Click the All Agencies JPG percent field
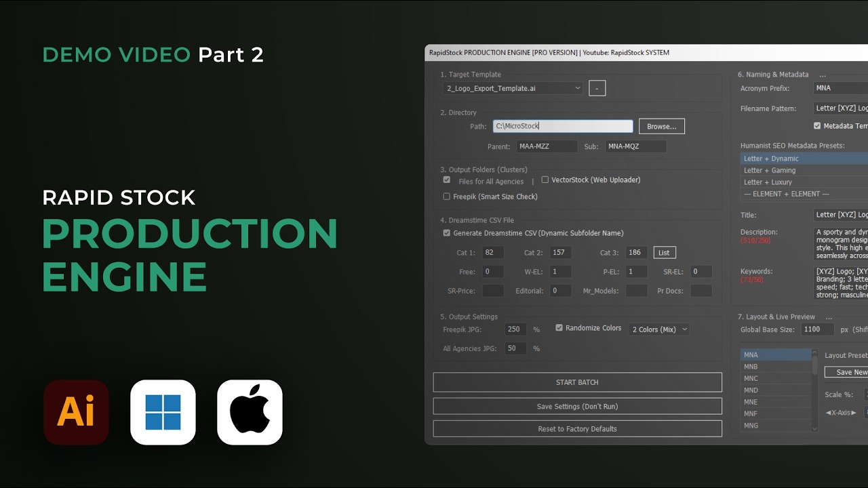Viewport: 868px width, 488px height. click(x=515, y=348)
